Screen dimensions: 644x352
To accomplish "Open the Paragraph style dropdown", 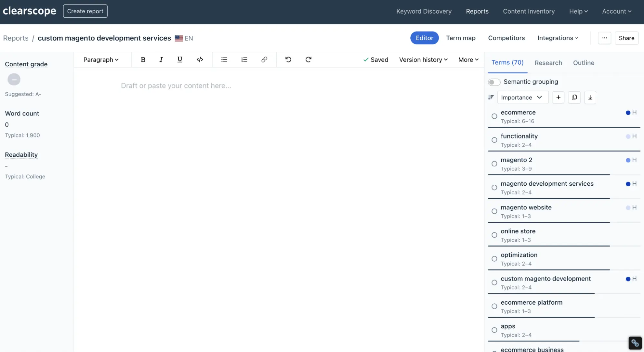I will 101,60.
